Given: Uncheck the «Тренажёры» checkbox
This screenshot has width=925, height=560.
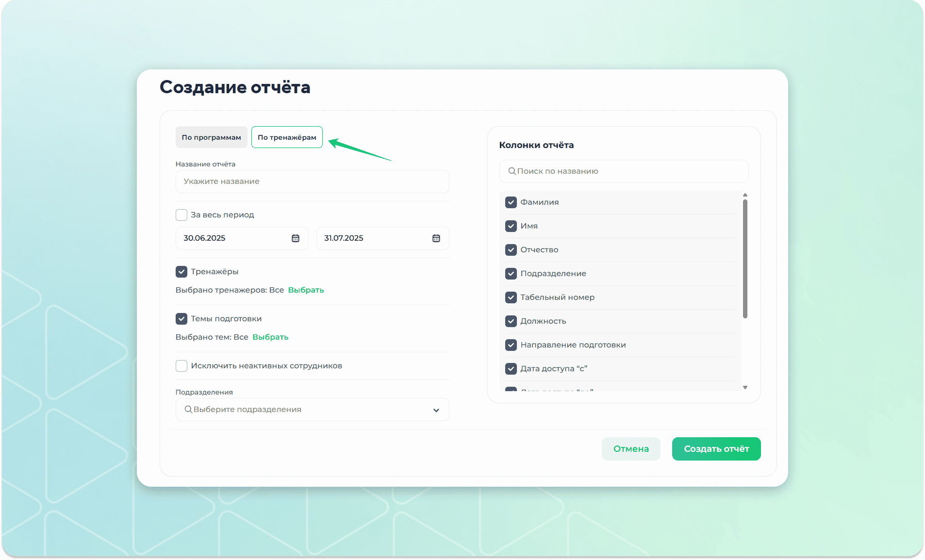Looking at the screenshot, I should [182, 272].
